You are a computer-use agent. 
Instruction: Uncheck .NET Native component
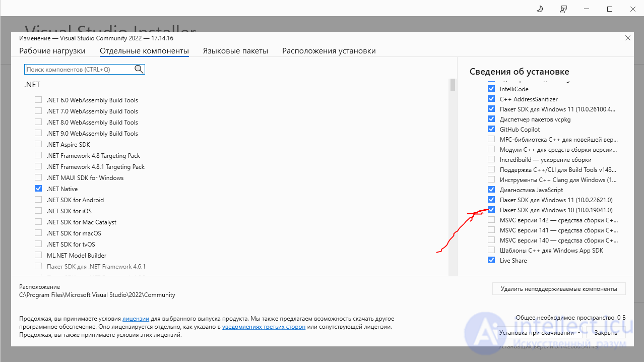[x=38, y=189]
